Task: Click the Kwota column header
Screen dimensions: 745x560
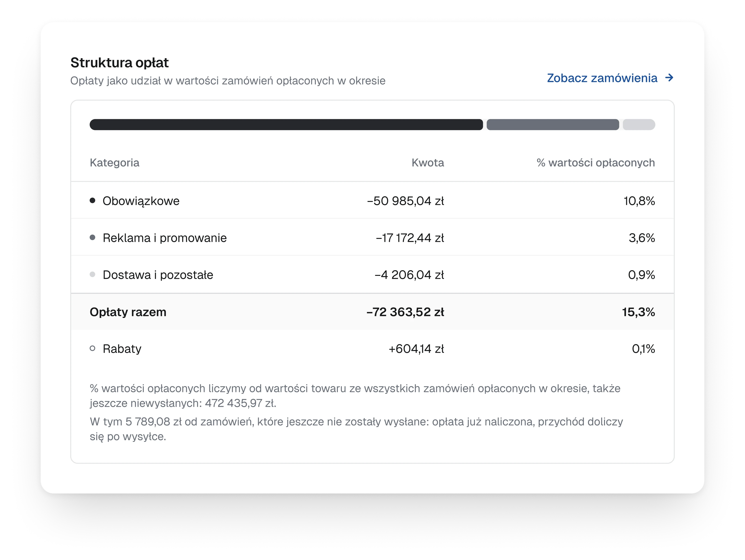Action: point(428,163)
